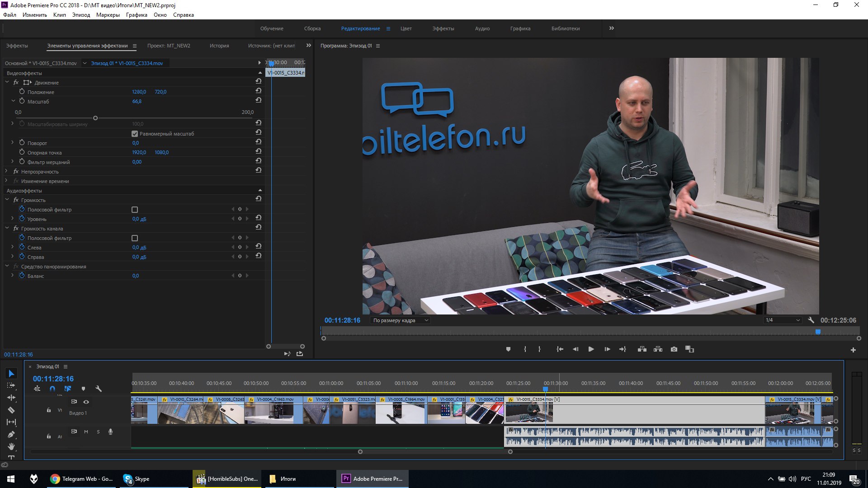Viewport: 868px width, 488px height.
Task: Expand the Непрозрачность effect
Action: click(7, 171)
